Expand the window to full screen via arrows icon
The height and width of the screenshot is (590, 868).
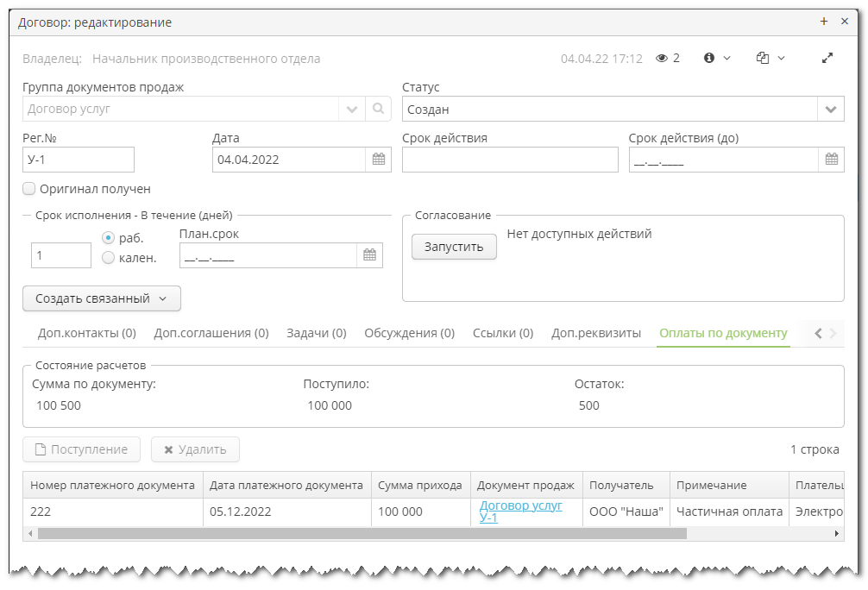click(x=827, y=57)
